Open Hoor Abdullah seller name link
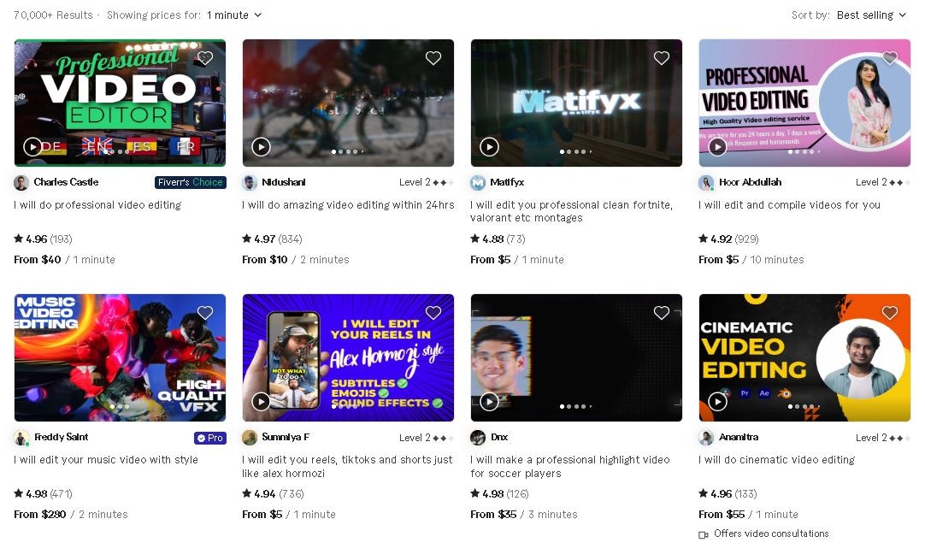The height and width of the screenshot is (560, 925). [750, 182]
